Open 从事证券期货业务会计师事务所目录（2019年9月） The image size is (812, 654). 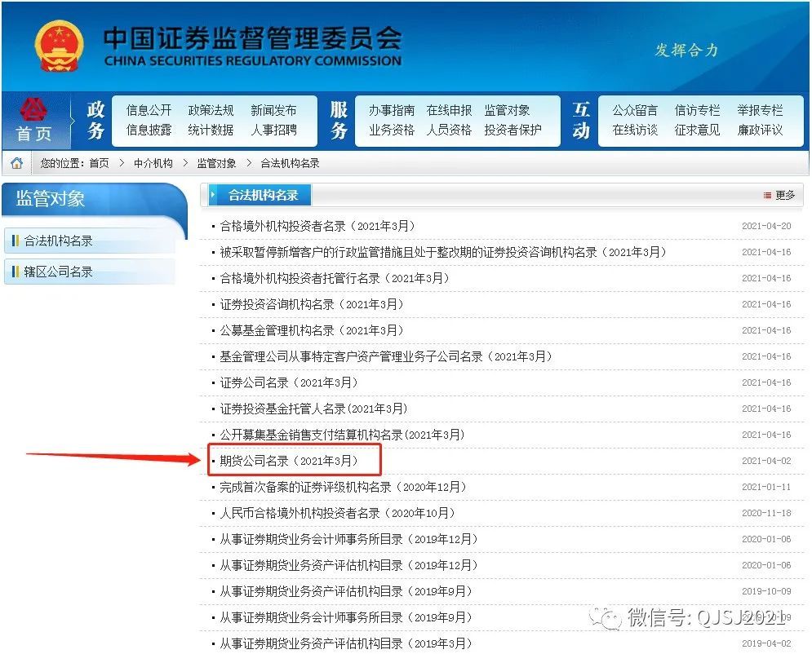346,617
